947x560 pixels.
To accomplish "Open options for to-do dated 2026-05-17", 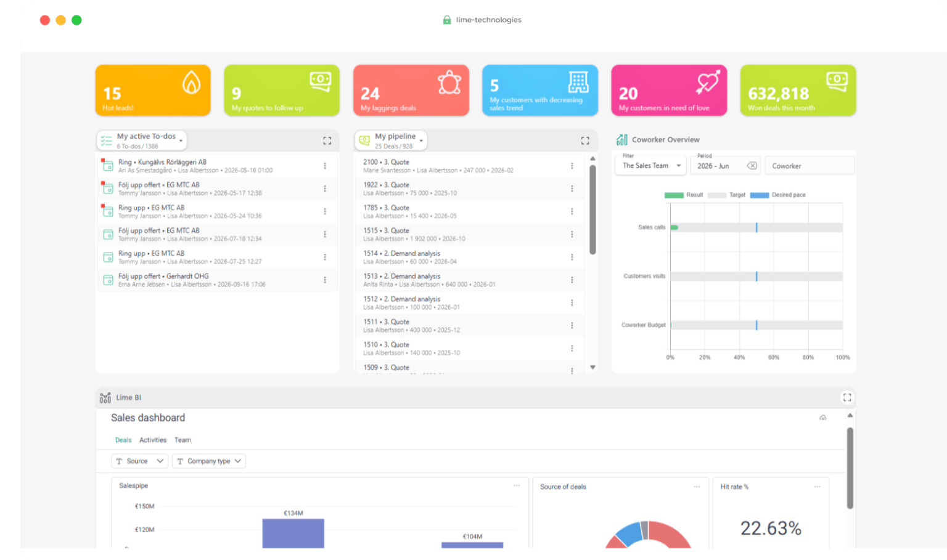I will [x=325, y=189].
